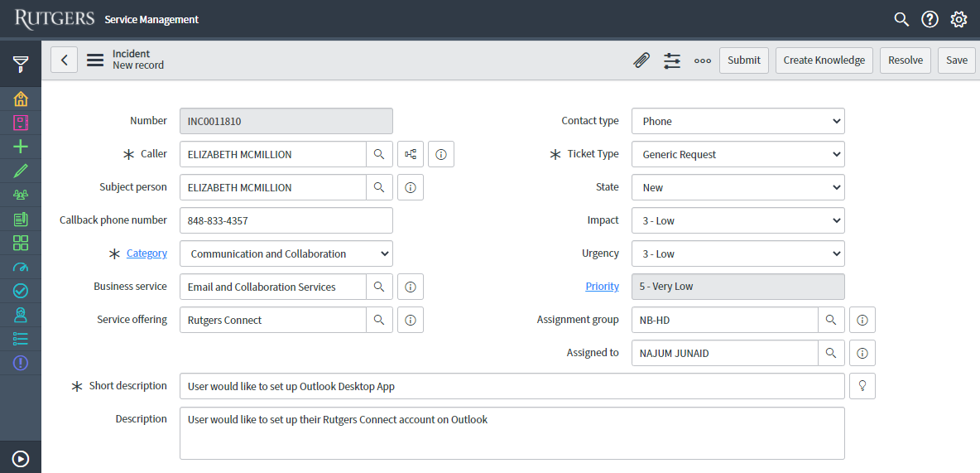Click the Caller organization hierarchy icon
The height and width of the screenshot is (473, 980).
pyautogui.click(x=411, y=154)
